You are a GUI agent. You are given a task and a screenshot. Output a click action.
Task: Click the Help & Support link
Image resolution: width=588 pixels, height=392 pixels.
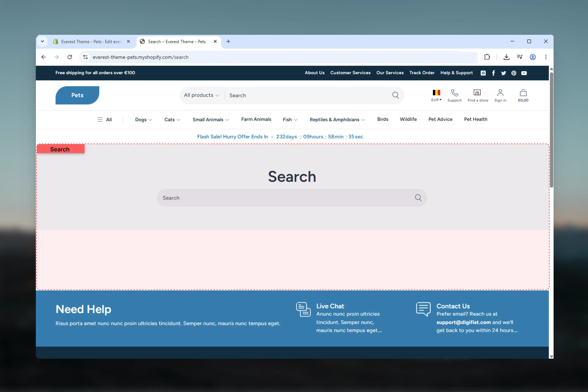(x=456, y=73)
